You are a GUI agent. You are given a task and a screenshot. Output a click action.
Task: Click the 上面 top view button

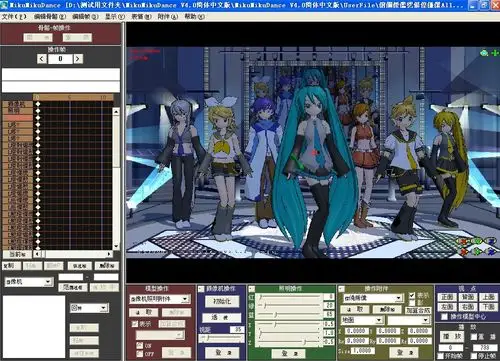coord(489,297)
